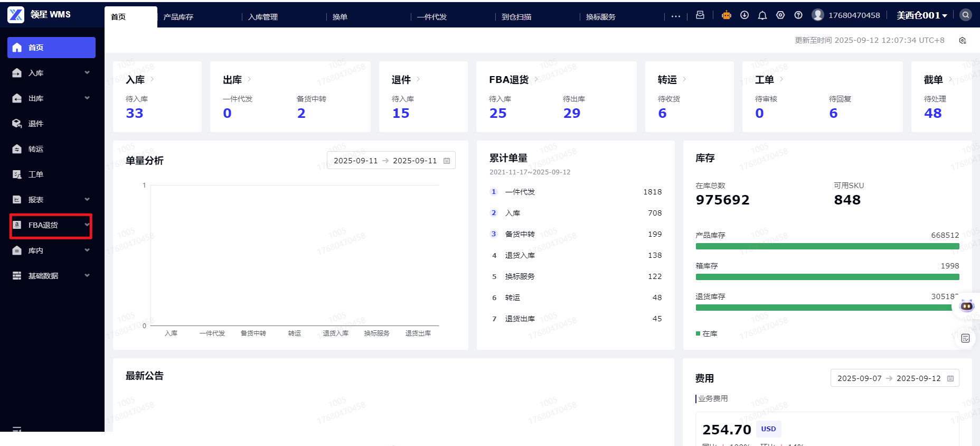Click the 领星 WMS logo icon
This screenshot has width=980, height=446.
tap(16, 15)
